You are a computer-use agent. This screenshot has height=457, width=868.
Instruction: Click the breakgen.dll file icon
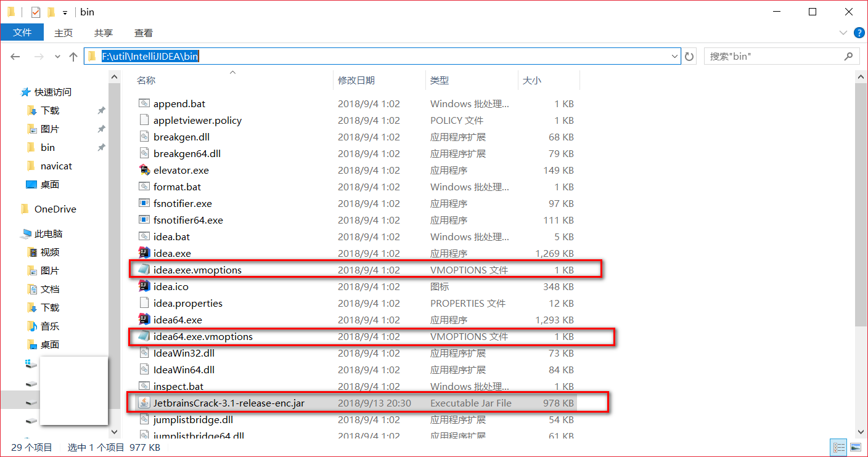(144, 137)
